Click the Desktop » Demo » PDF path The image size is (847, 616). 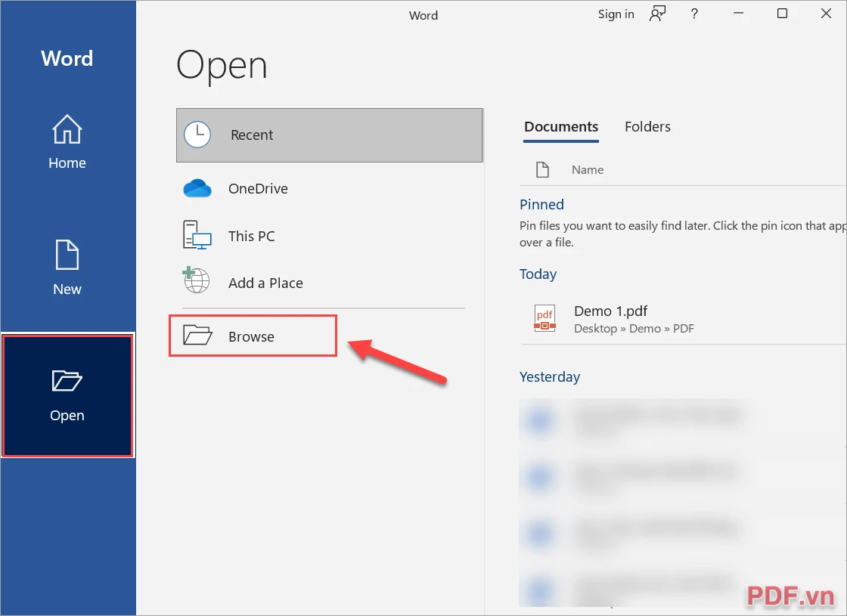(634, 329)
